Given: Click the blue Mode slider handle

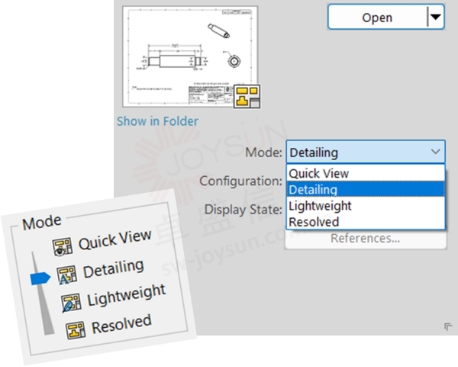Looking at the screenshot, I should point(40,278).
